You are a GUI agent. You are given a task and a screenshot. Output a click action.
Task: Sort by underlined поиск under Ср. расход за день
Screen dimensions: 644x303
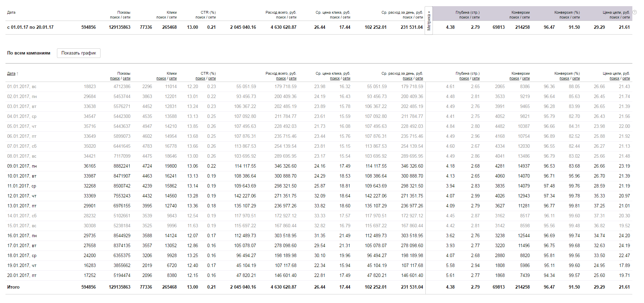tap(408, 78)
